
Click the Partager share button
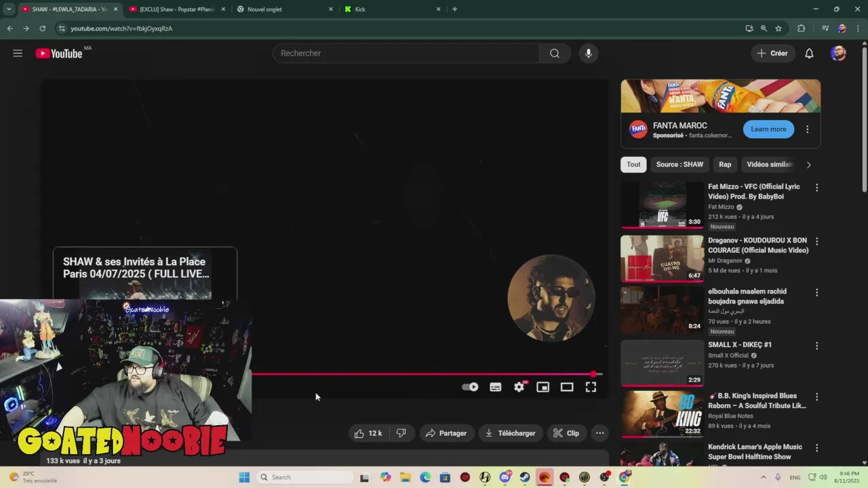[446, 433]
